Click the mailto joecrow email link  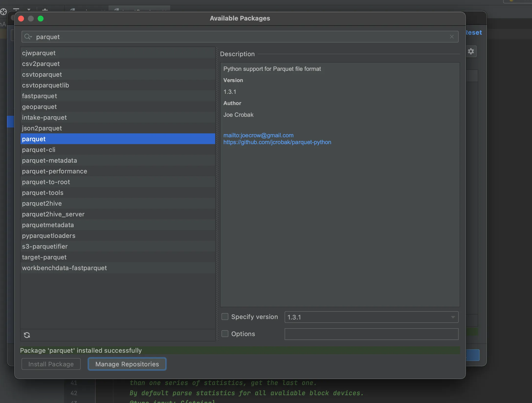pyautogui.click(x=258, y=135)
